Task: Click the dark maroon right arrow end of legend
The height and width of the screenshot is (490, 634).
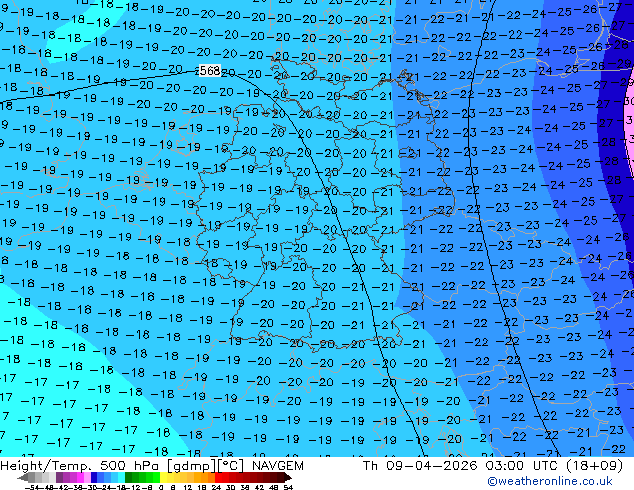Action: (x=288, y=477)
